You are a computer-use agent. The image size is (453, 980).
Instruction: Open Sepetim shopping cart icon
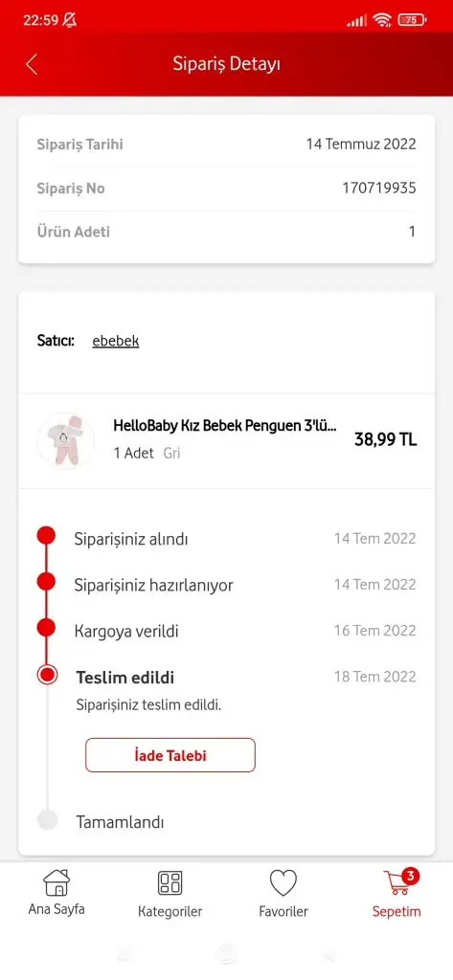(396, 882)
